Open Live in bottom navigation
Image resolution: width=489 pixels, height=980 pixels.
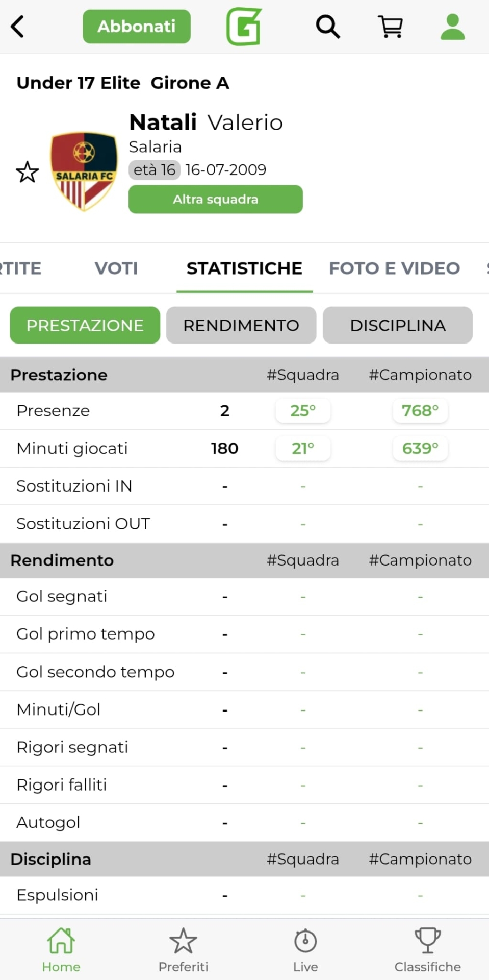pos(305,949)
